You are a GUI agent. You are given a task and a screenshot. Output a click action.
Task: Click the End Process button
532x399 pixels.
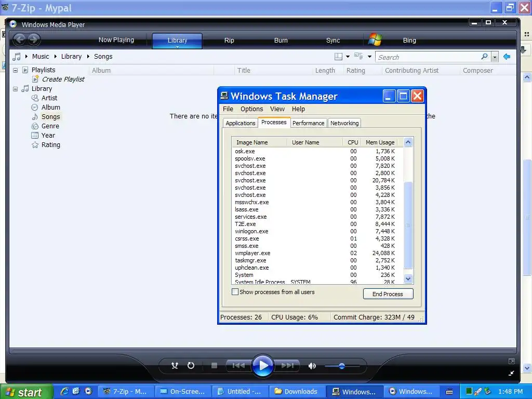388,294
